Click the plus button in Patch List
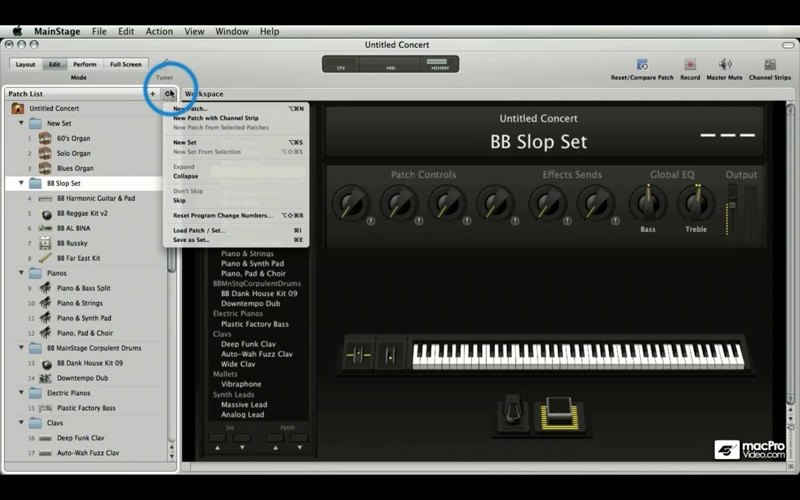This screenshot has height=500, width=800. coord(152,94)
